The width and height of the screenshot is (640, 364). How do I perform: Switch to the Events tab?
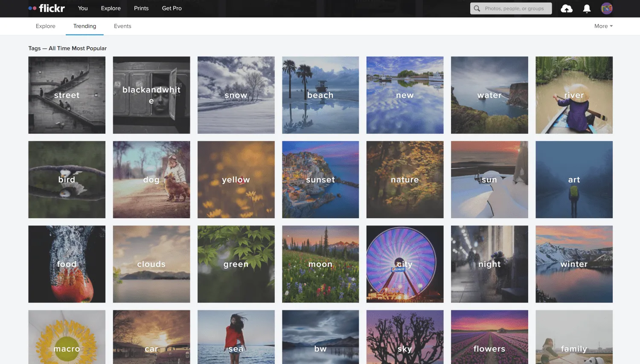pyautogui.click(x=122, y=26)
